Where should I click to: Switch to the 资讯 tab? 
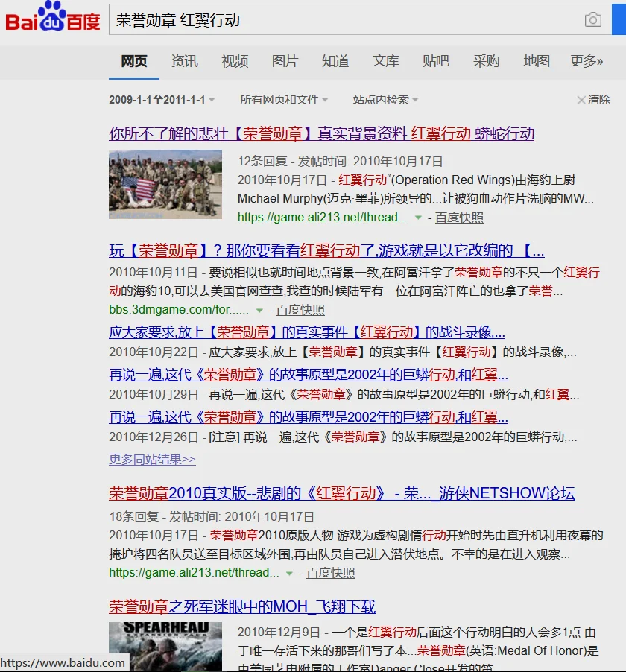click(x=184, y=61)
